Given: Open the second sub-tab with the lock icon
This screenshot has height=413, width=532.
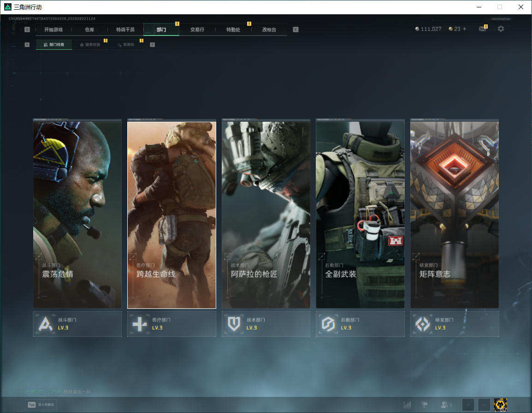Looking at the screenshot, I should [90, 44].
